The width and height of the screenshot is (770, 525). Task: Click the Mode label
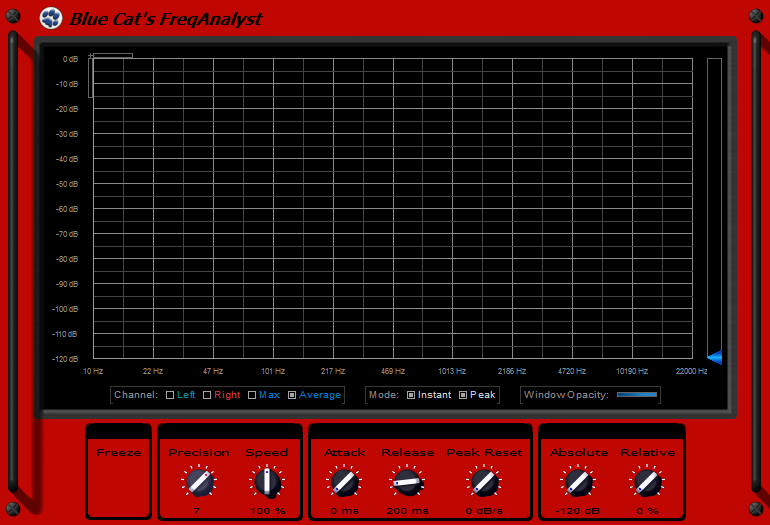[384, 395]
